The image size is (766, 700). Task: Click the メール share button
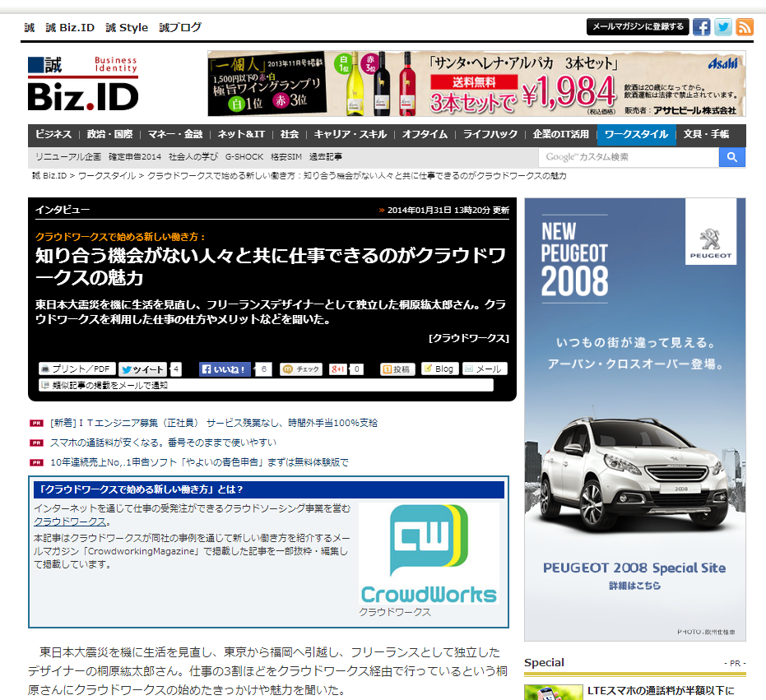[x=485, y=369]
